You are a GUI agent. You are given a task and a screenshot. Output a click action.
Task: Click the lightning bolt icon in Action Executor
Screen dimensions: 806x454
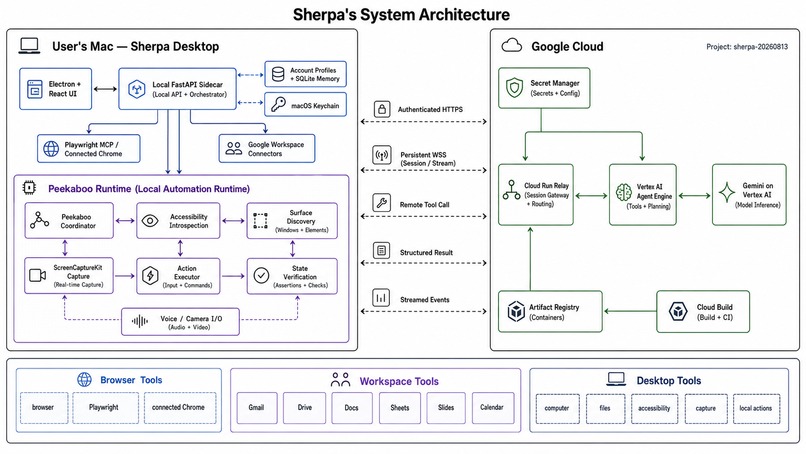[150, 276]
